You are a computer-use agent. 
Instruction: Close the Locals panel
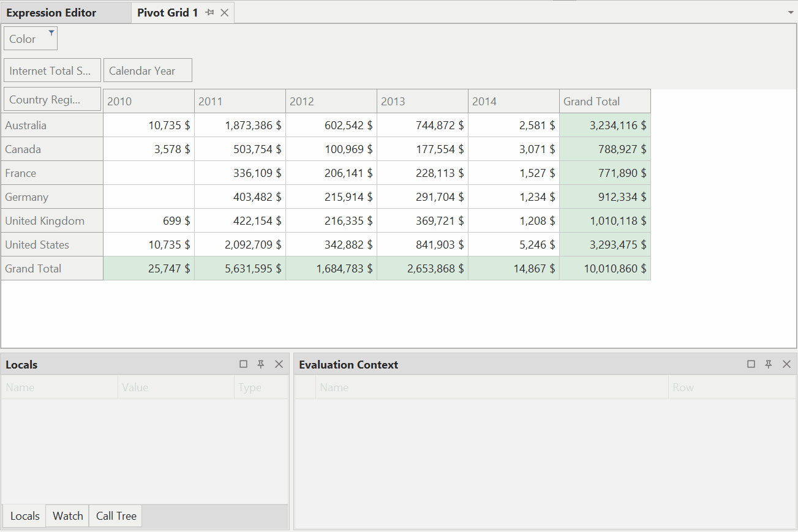279,364
